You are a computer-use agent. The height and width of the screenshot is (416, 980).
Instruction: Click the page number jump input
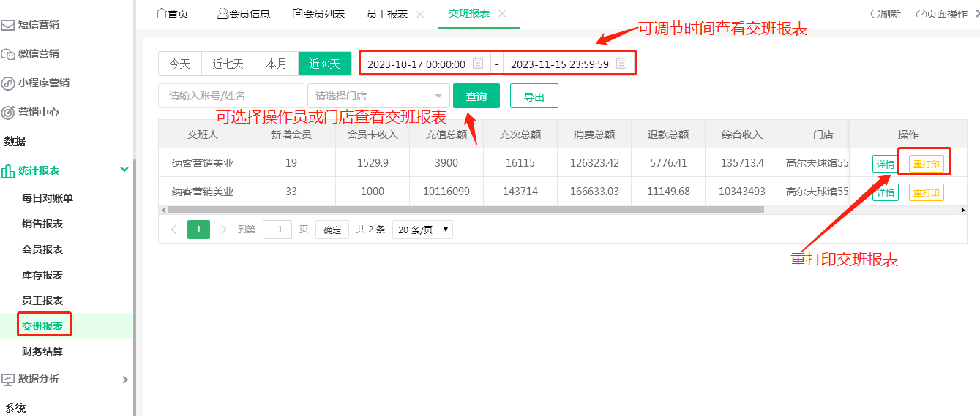click(277, 230)
